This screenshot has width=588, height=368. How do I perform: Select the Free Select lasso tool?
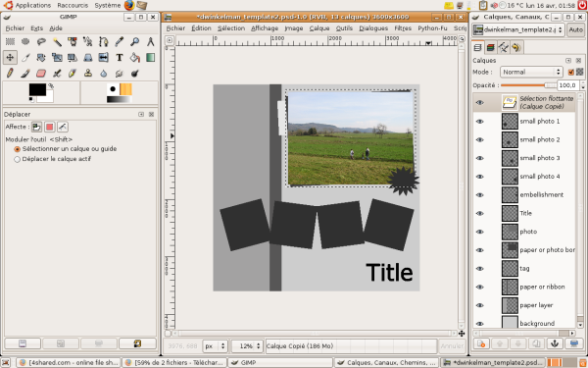click(41, 41)
